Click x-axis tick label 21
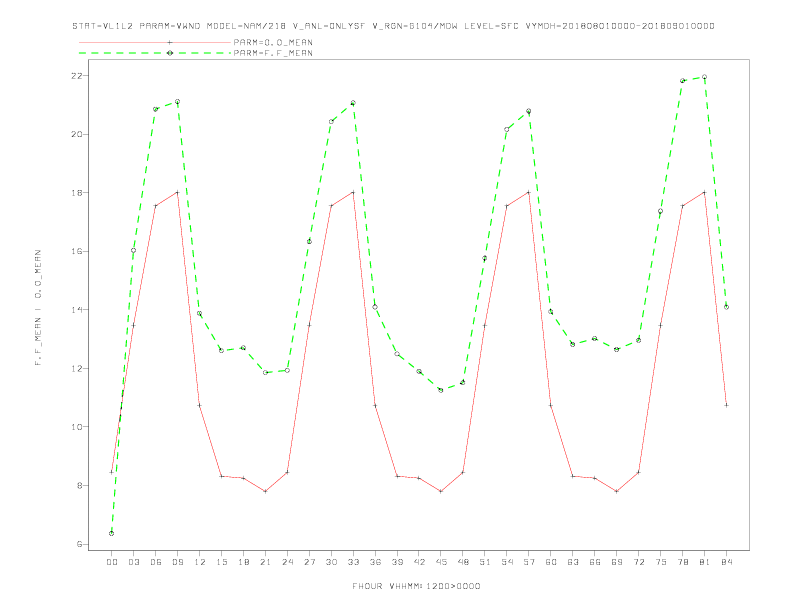The image size is (792, 612). click(265, 562)
